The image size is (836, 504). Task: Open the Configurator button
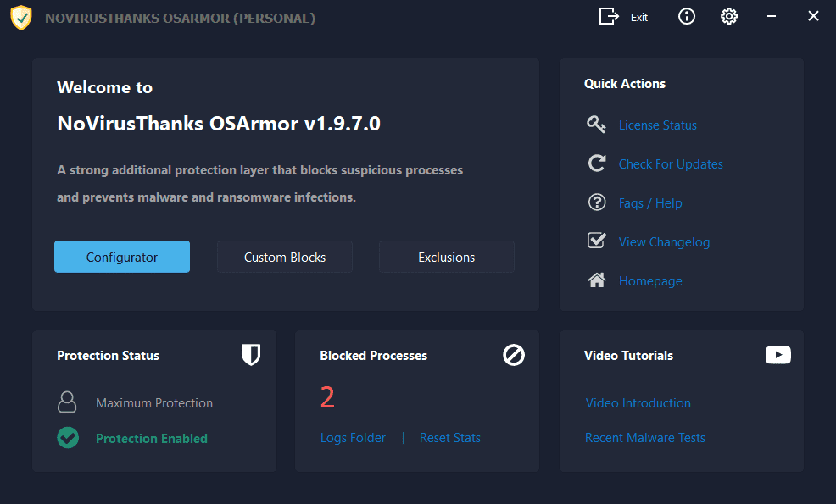pyautogui.click(x=122, y=257)
